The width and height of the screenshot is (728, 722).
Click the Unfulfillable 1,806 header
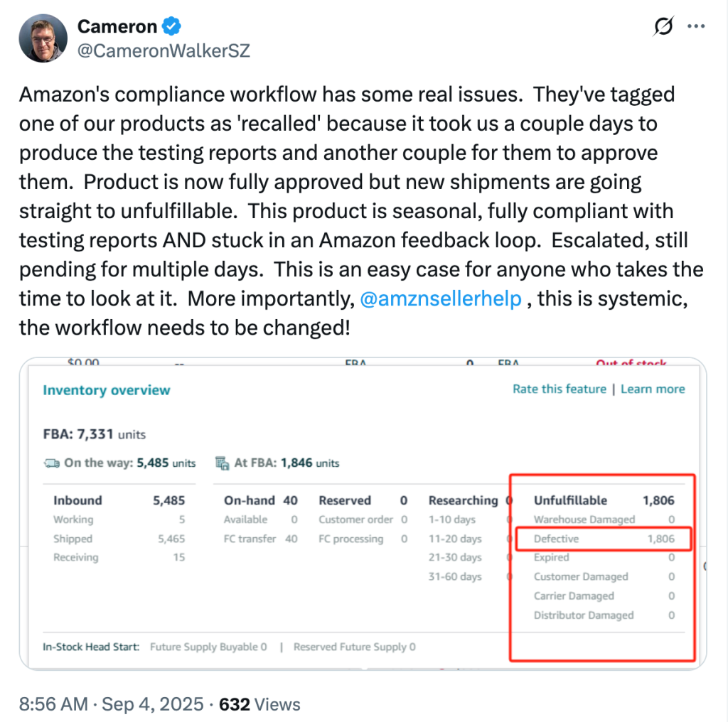[604, 500]
